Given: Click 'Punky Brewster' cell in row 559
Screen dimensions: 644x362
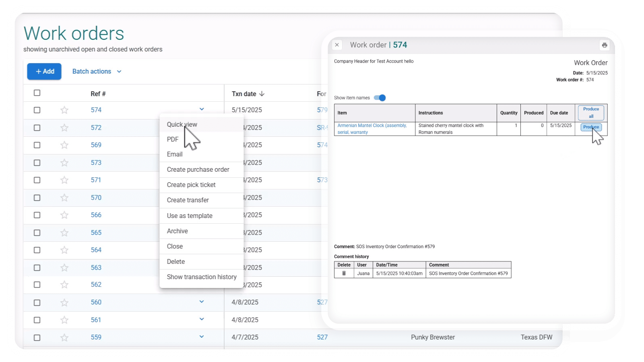Looking at the screenshot, I should tap(433, 337).
